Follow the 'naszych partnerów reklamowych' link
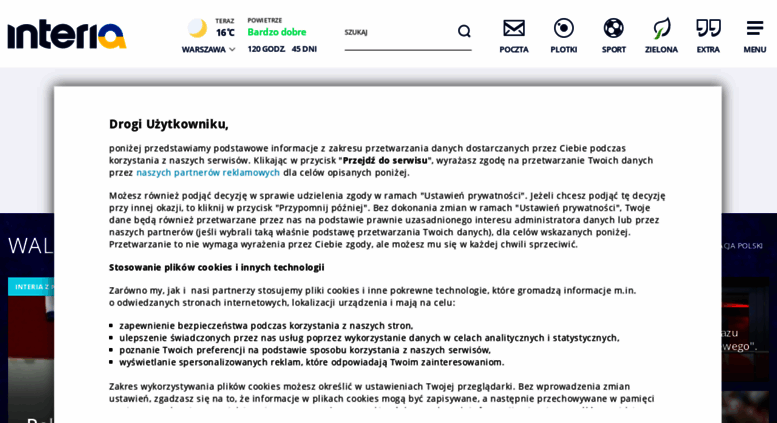Viewport: 777px width, 423px height. tap(208, 172)
